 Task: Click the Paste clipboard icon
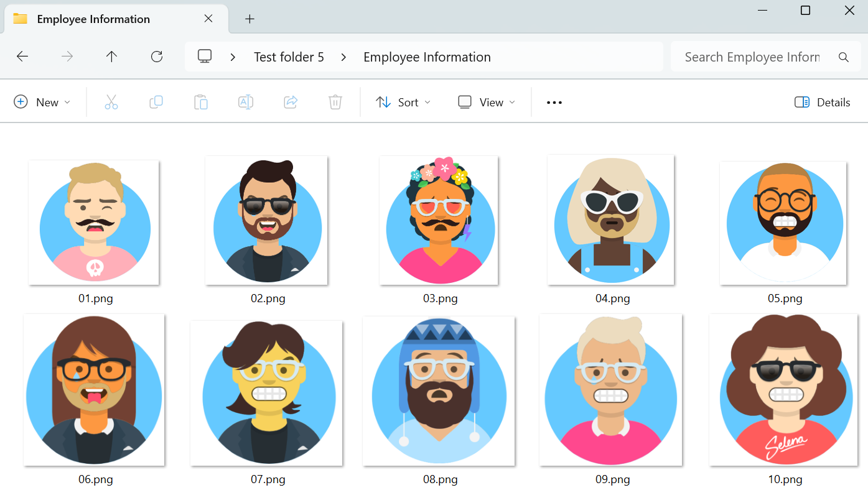click(201, 103)
